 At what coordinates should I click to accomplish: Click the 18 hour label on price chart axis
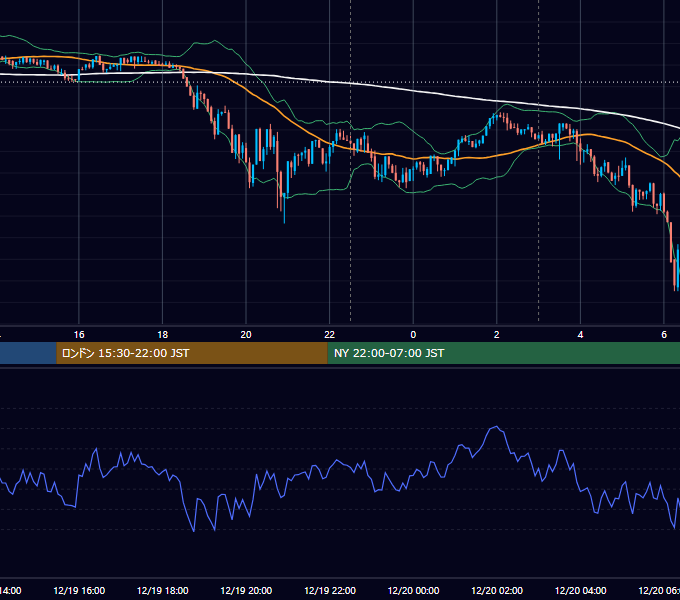(x=163, y=335)
